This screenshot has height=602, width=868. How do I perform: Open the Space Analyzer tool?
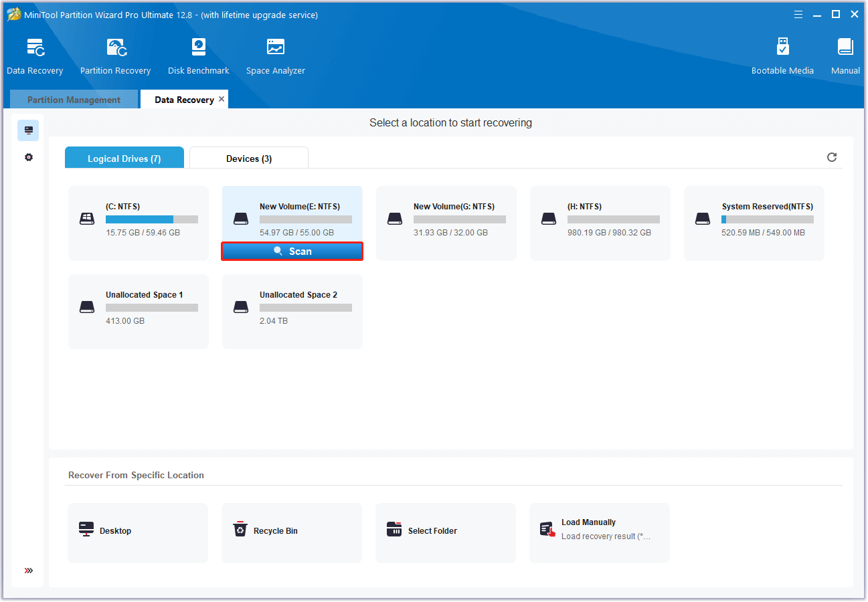point(276,57)
